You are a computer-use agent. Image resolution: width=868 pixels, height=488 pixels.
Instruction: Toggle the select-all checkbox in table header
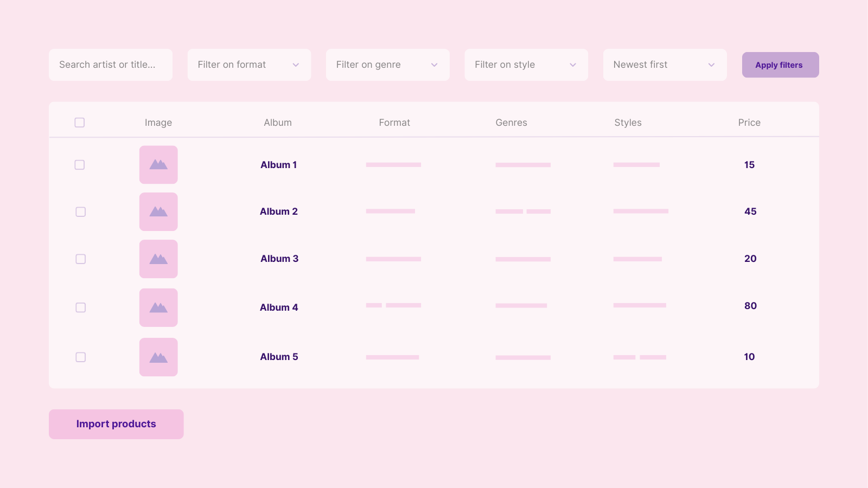tap(80, 123)
